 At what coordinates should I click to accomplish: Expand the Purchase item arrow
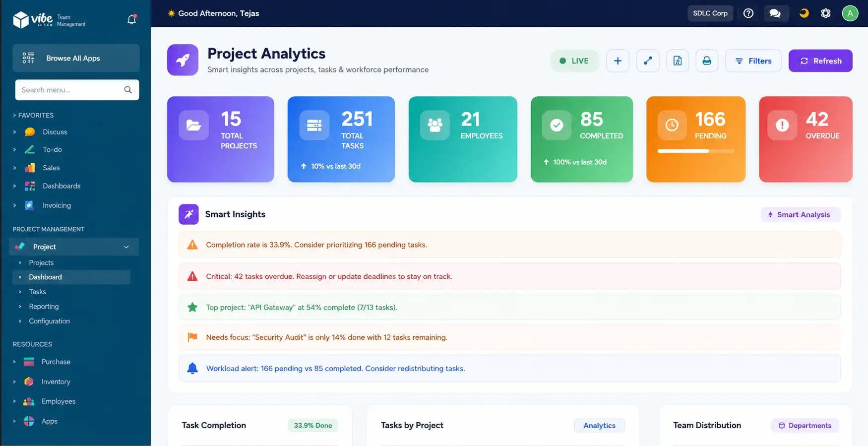coord(14,362)
